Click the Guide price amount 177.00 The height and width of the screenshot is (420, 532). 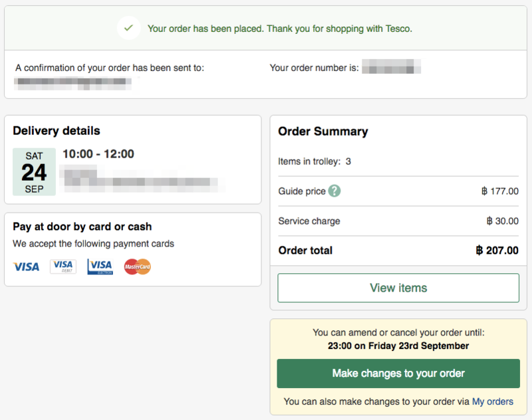pyautogui.click(x=500, y=191)
